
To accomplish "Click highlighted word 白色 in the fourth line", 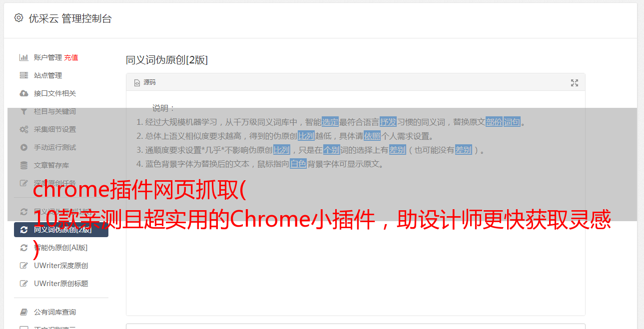I will (x=298, y=164).
